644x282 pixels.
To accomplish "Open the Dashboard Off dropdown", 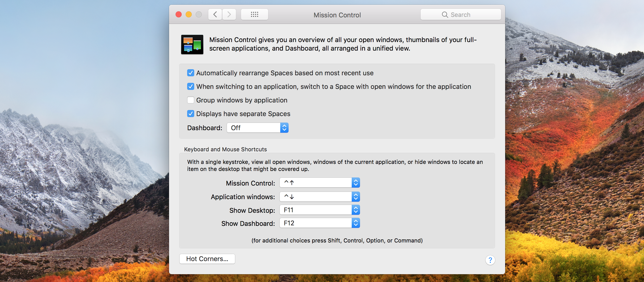I will tap(257, 128).
